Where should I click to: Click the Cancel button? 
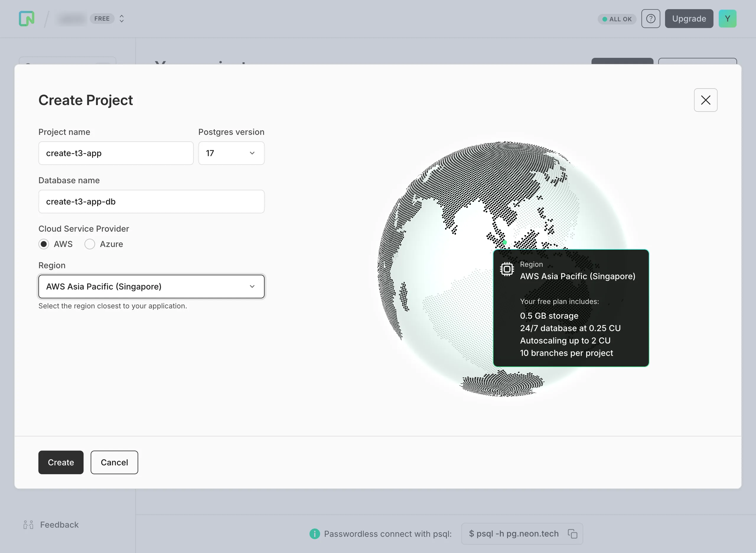(114, 462)
